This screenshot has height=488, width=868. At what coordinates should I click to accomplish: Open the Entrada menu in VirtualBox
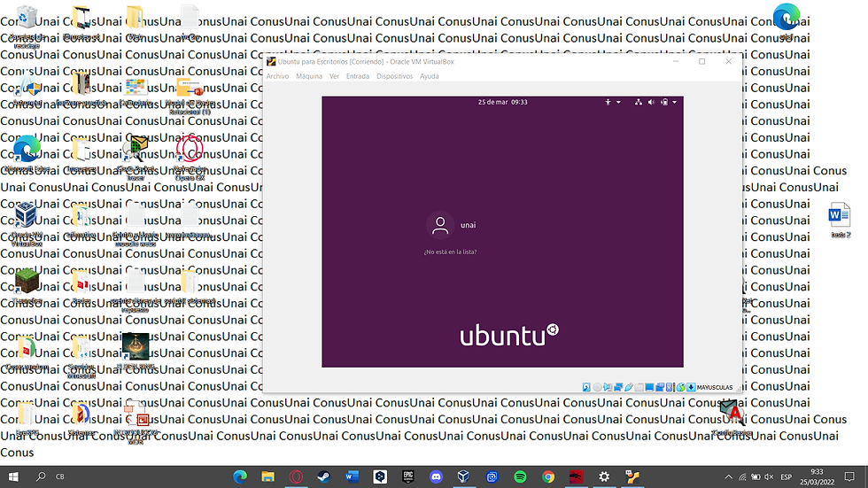pos(358,76)
